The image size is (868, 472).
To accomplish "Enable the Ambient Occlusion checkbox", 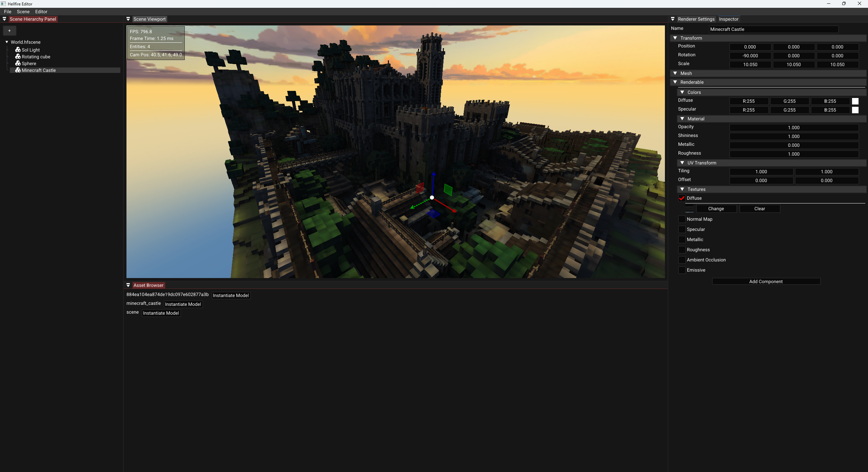I will [x=682, y=260].
